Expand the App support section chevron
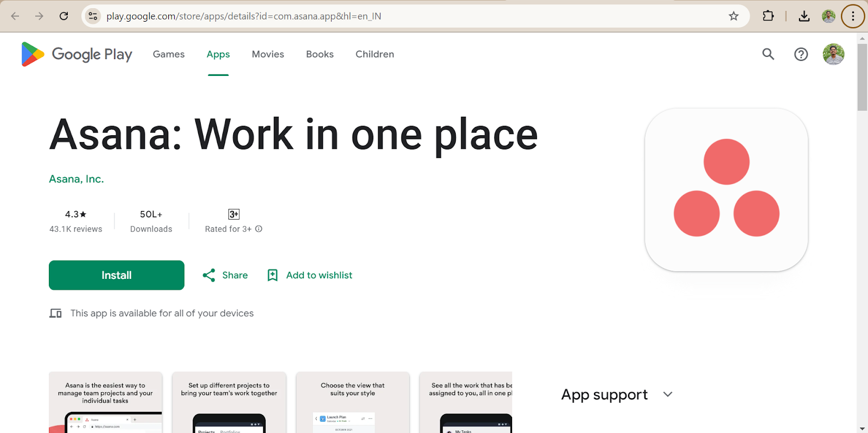 tap(668, 394)
